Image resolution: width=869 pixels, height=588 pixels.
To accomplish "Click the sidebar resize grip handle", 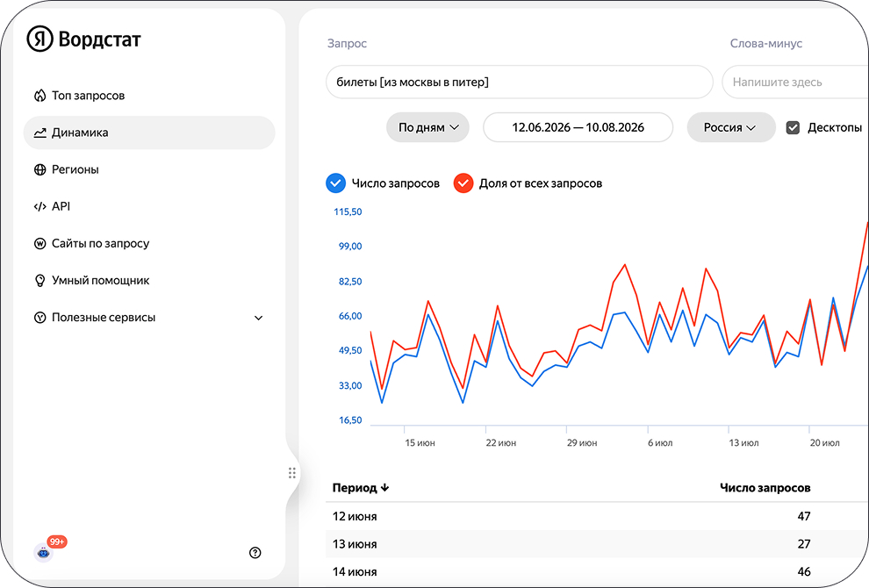I will point(292,473).
